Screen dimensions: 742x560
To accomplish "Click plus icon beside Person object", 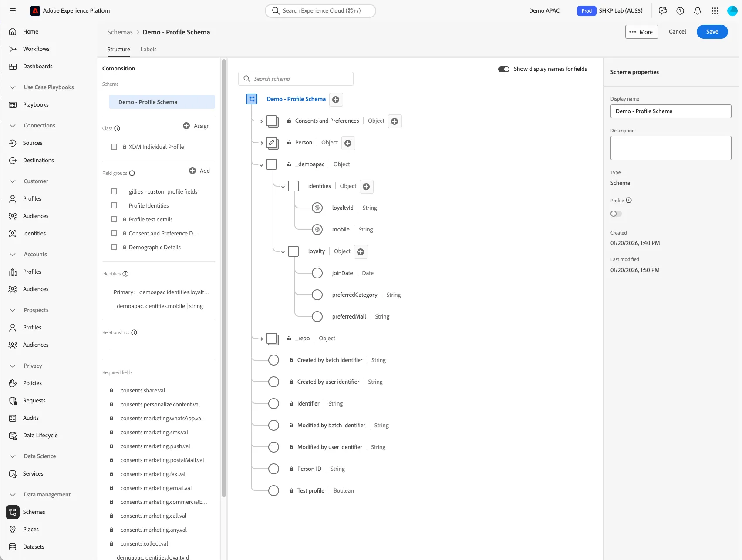I will coord(348,143).
